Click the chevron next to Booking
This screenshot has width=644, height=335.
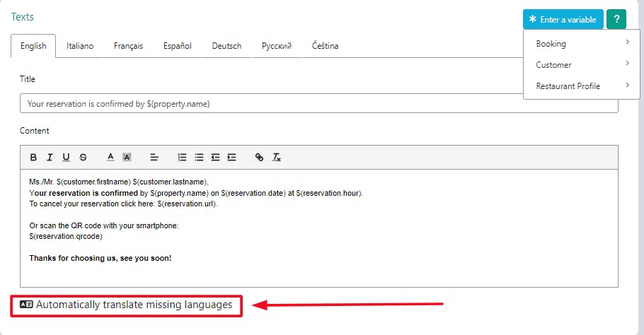click(x=627, y=42)
